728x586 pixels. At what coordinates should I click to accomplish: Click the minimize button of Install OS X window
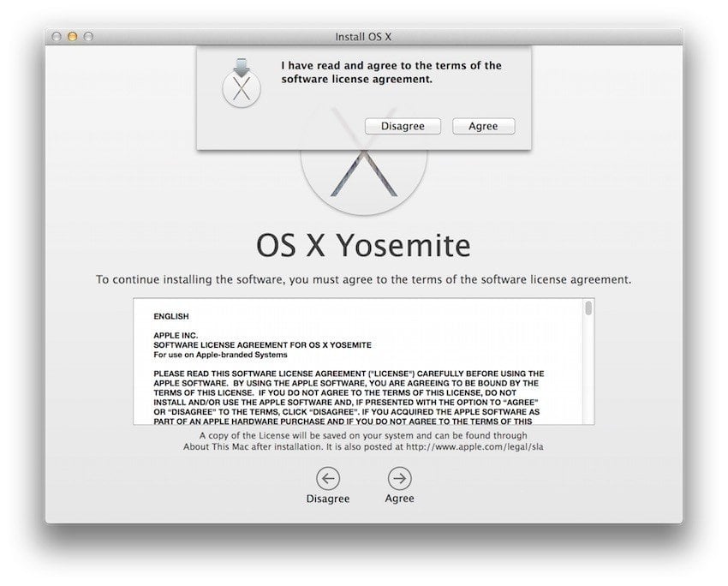[73, 36]
